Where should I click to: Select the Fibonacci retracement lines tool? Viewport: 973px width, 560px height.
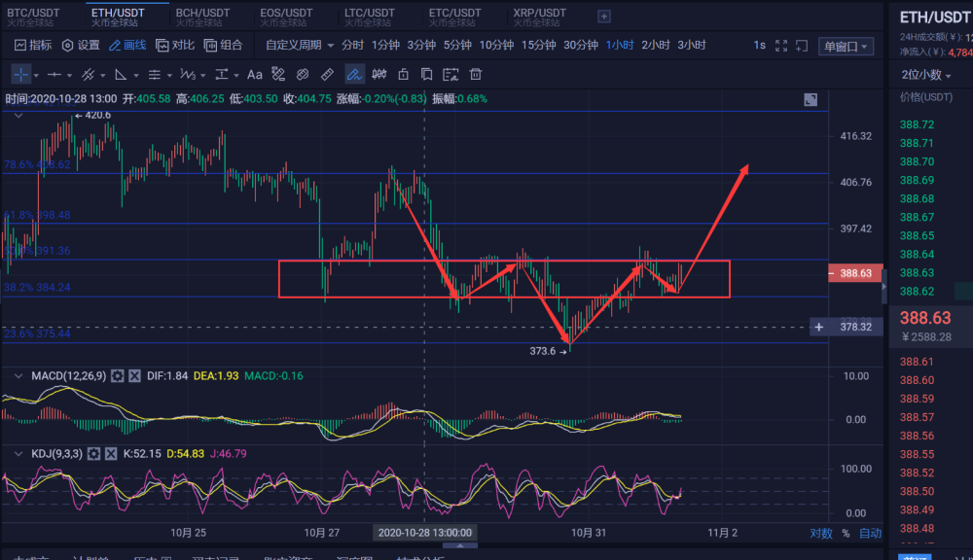pos(155,75)
